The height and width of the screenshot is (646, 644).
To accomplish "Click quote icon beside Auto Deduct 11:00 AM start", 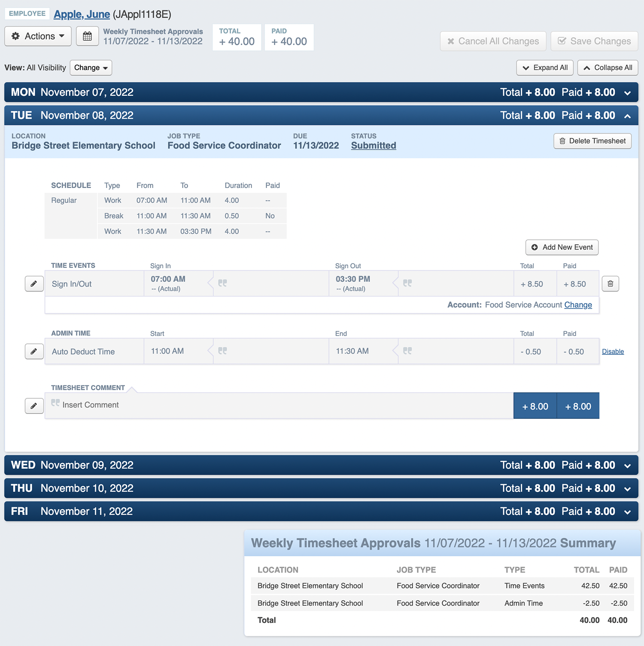I will pyautogui.click(x=222, y=351).
